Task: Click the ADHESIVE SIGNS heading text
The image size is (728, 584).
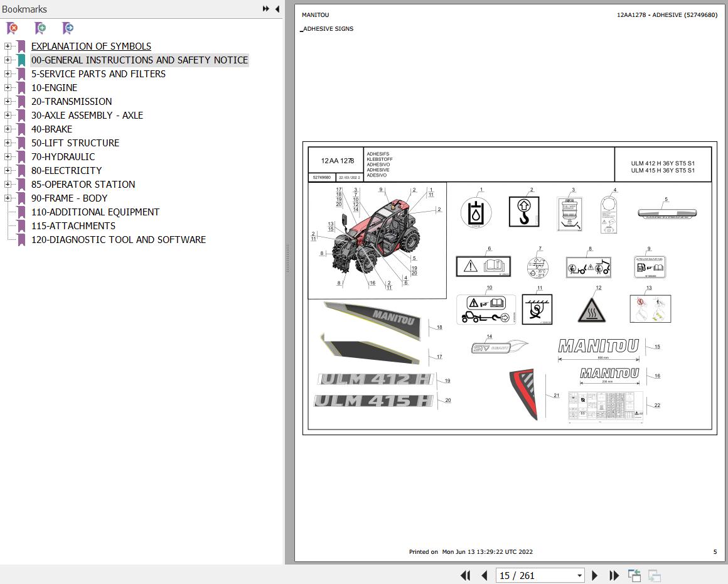Action: click(x=328, y=29)
